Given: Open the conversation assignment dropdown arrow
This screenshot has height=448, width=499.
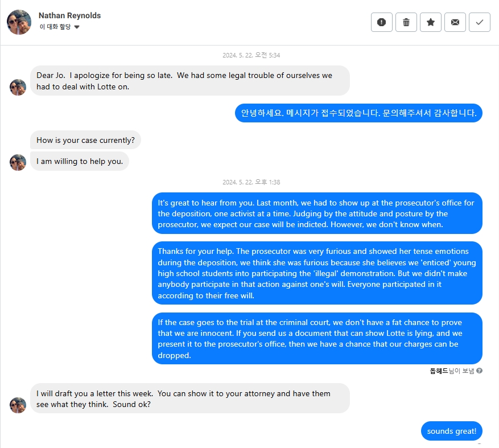Looking at the screenshot, I should coord(77,27).
